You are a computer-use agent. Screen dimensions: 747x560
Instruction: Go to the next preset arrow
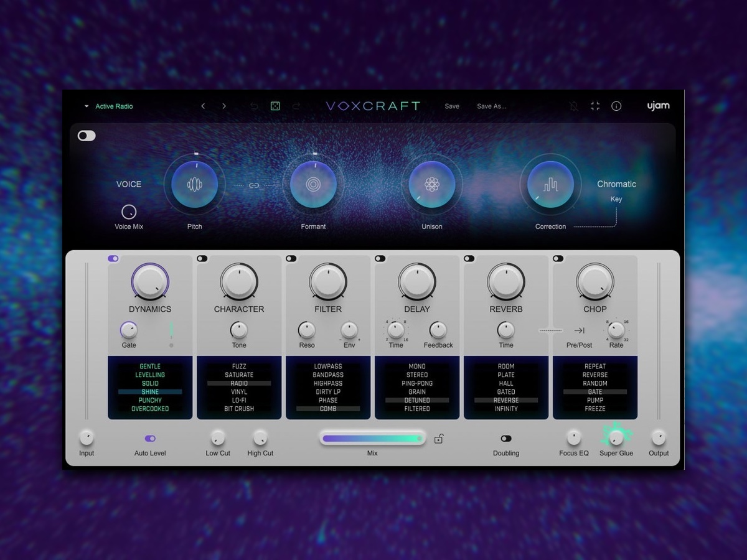point(224,106)
